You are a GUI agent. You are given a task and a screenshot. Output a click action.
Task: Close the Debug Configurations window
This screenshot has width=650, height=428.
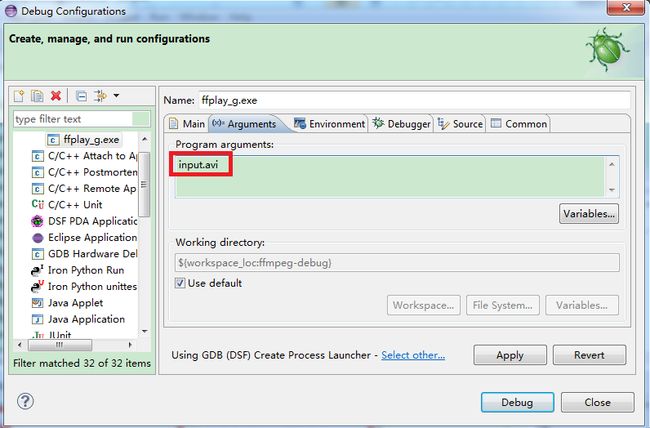pyautogui.click(x=627, y=8)
